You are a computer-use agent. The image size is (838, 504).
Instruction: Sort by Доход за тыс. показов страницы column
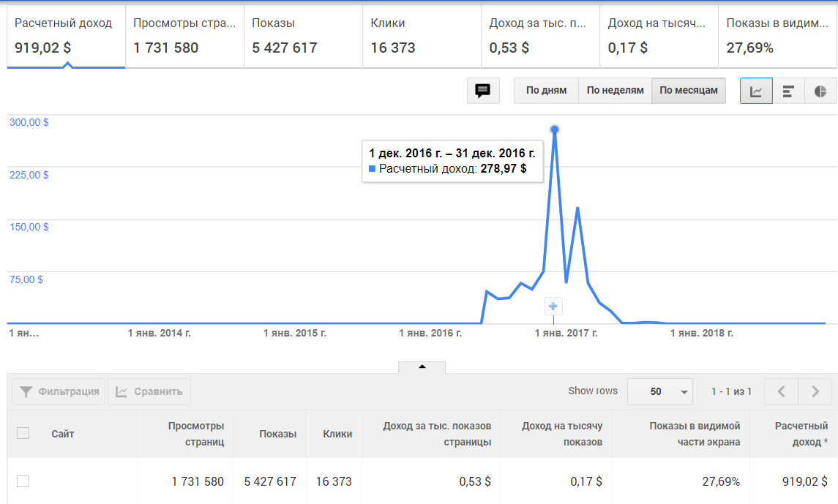(437, 434)
